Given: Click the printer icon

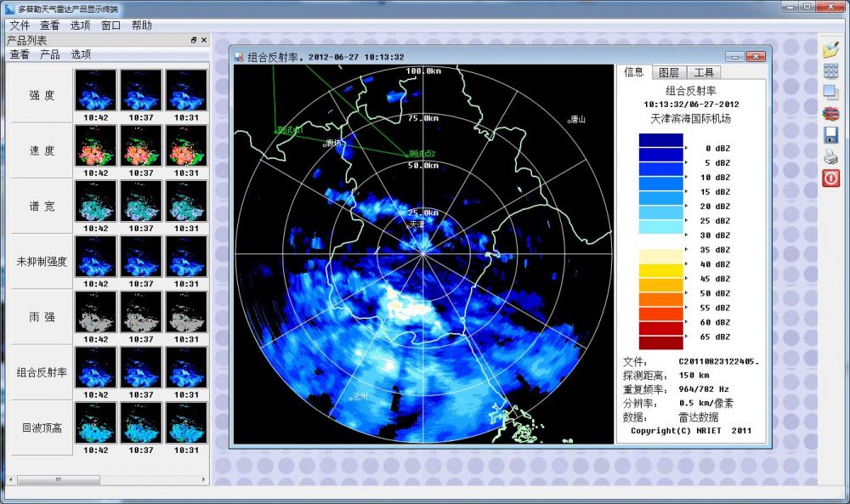Looking at the screenshot, I should point(830,156).
